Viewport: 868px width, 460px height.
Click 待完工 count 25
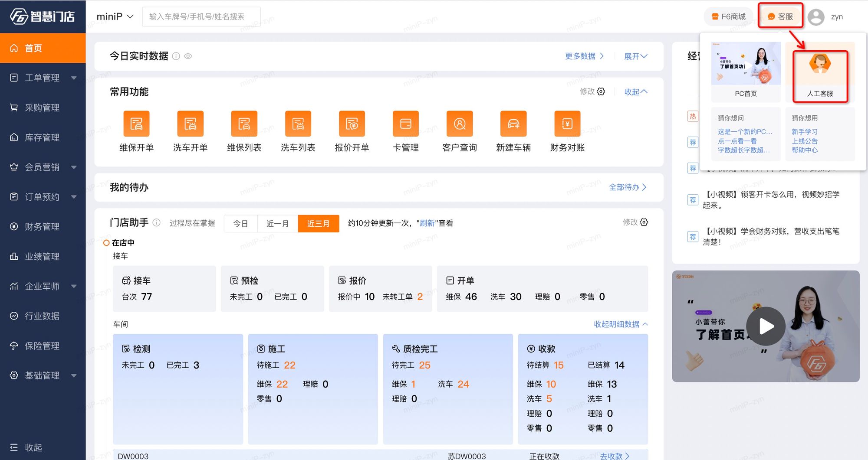pyautogui.click(x=424, y=365)
